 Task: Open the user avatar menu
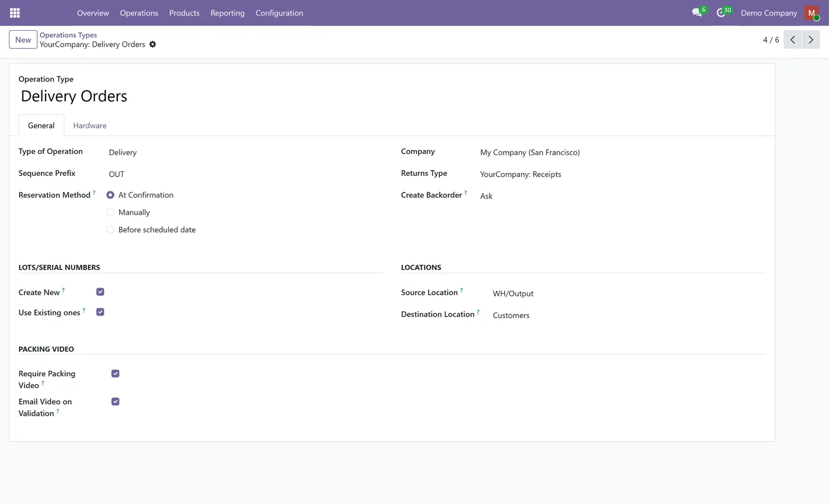pyautogui.click(x=811, y=12)
